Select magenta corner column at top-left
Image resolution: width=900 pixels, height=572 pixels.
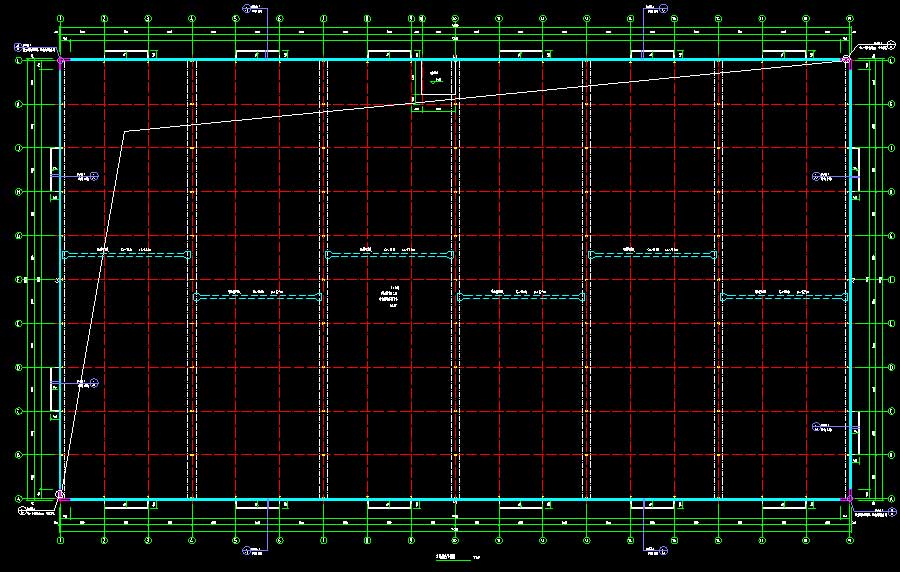[61, 60]
